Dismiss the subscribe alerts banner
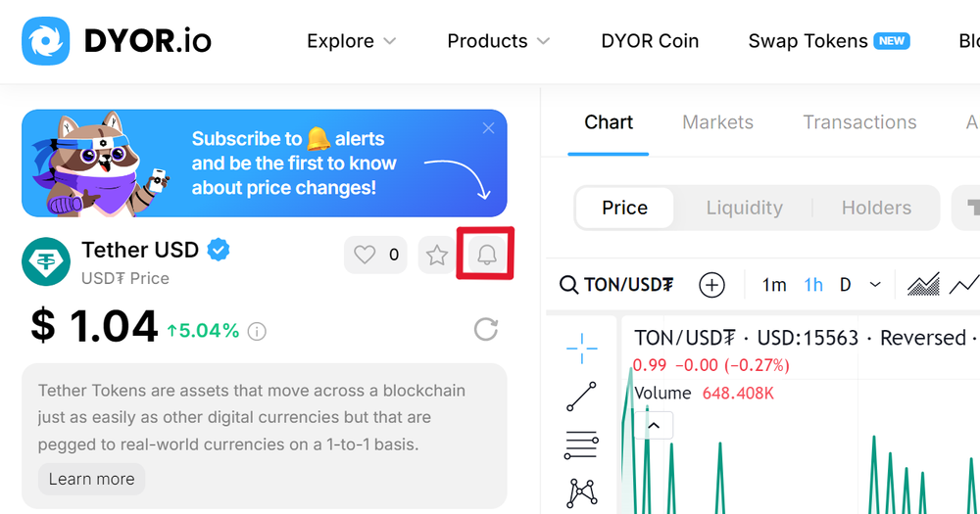This screenshot has height=514, width=980. [489, 128]
